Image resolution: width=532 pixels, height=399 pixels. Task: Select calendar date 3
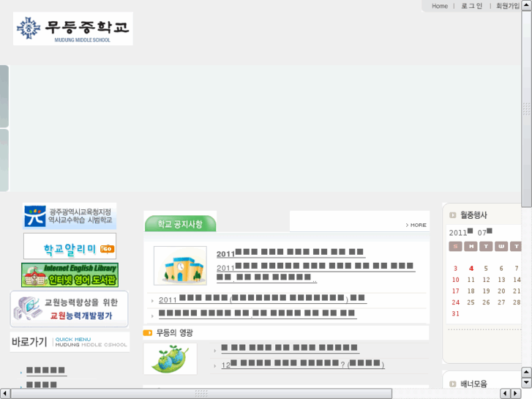[456, 268]
